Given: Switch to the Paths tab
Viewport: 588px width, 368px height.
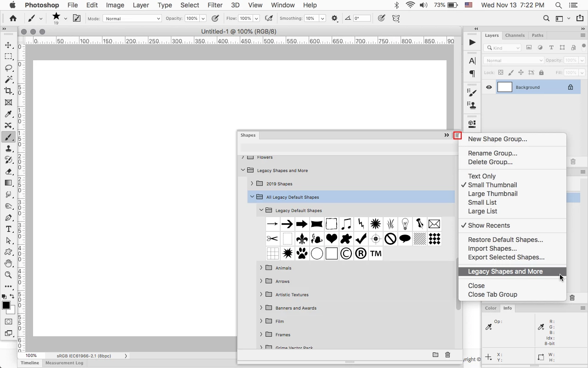Looking at the screenshot, I should (x=537, y=35).
